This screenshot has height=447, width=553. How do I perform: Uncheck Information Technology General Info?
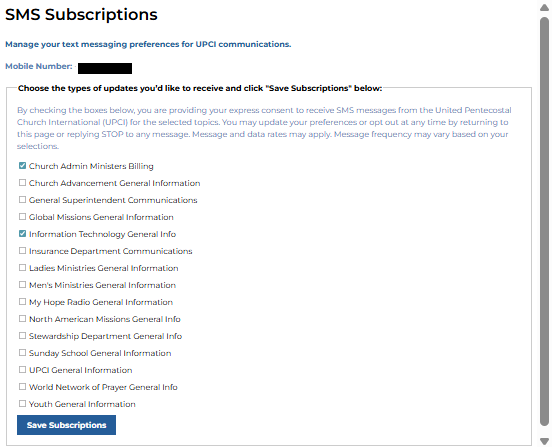point(22,234)
